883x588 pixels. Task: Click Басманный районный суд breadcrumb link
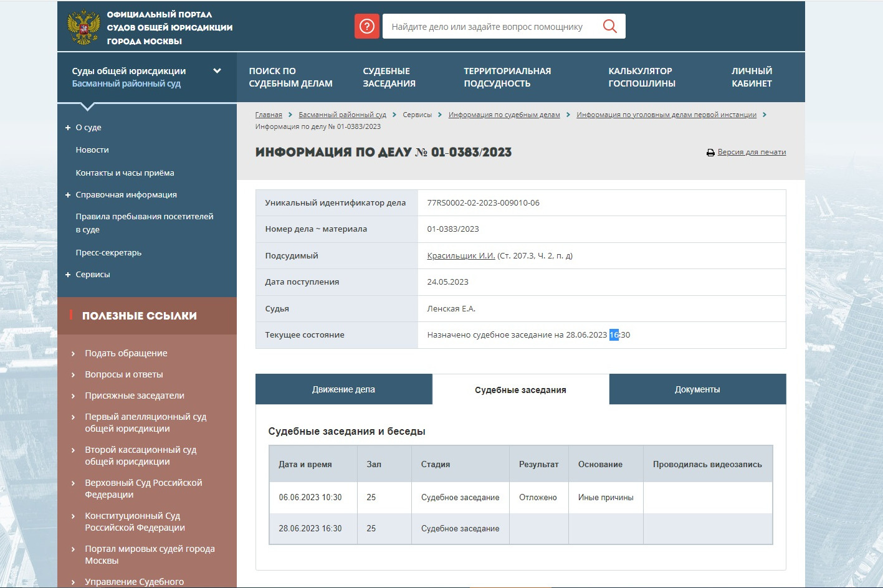click(342, 115)
